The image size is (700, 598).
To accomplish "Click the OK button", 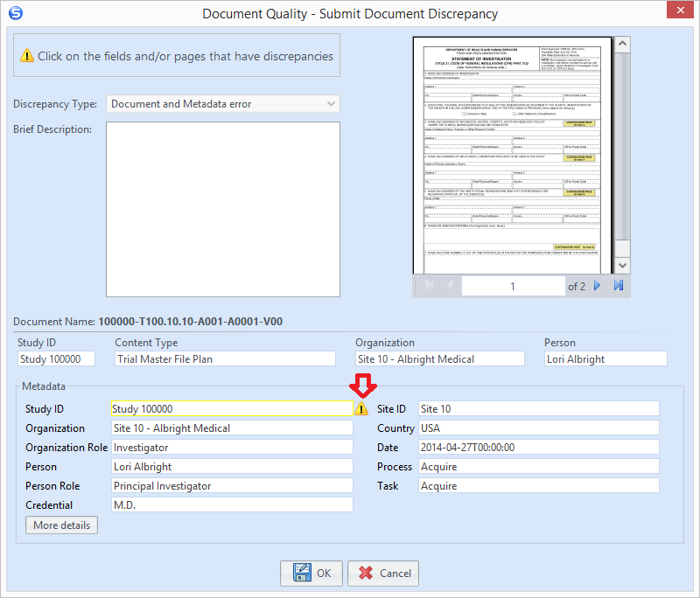I will 311,573.
